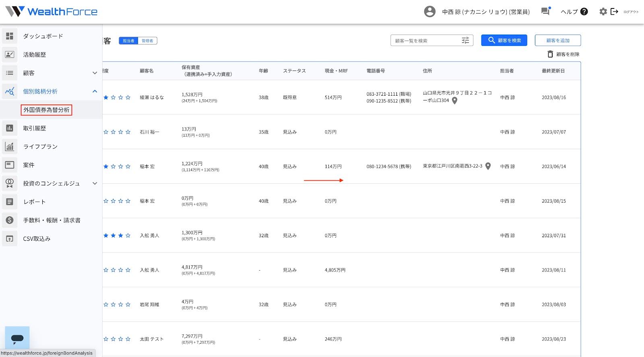Click the 顧客を検索 button
Image resolution: width=644 pixels, height=357 pixels.
coord(504,40)
